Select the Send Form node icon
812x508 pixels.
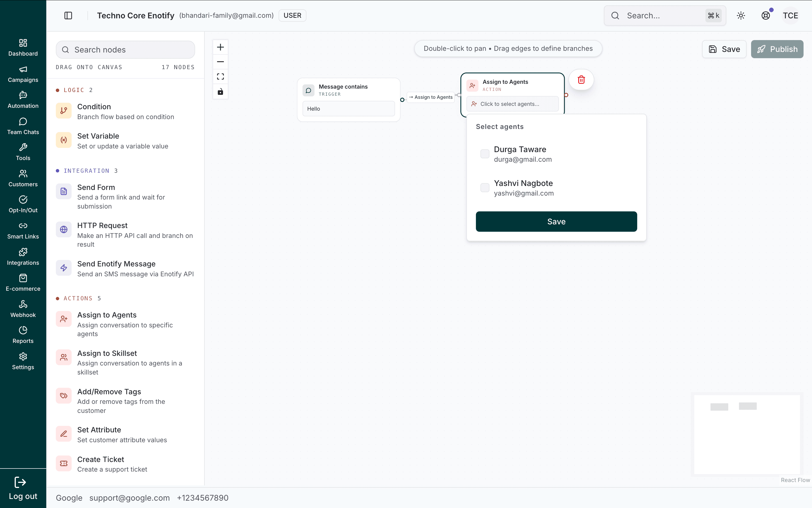tap(64, 192)
